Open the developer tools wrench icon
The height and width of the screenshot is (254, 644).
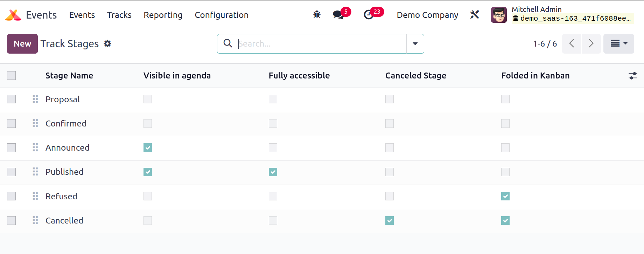pos(475,15)
